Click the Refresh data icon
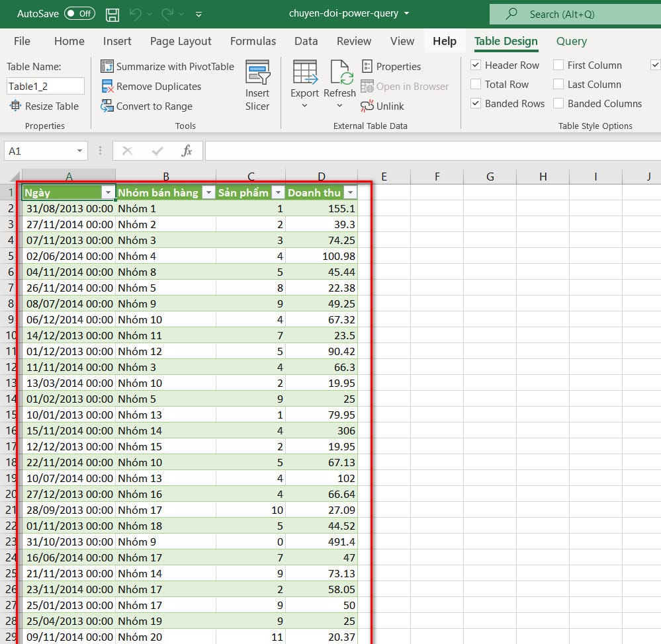661x644 pixels. 339,73
